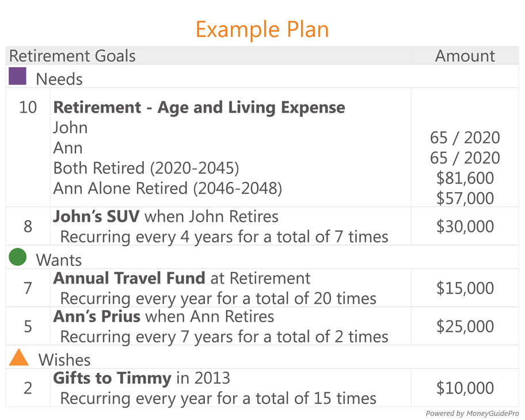Open the Annual Travel Fund goal
The image size is (525, 420).
tap(130, 278)
